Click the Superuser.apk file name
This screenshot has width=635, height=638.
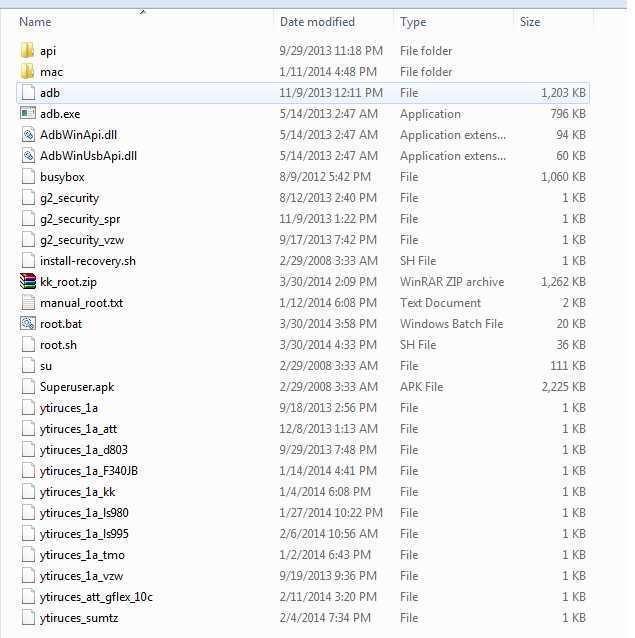pos(77,387)
